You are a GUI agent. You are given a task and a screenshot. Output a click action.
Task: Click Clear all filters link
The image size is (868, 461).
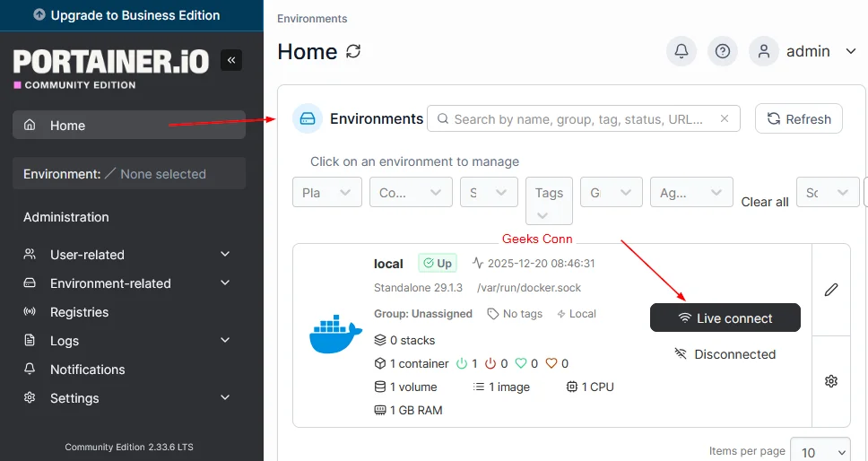(x=764, y=202)
